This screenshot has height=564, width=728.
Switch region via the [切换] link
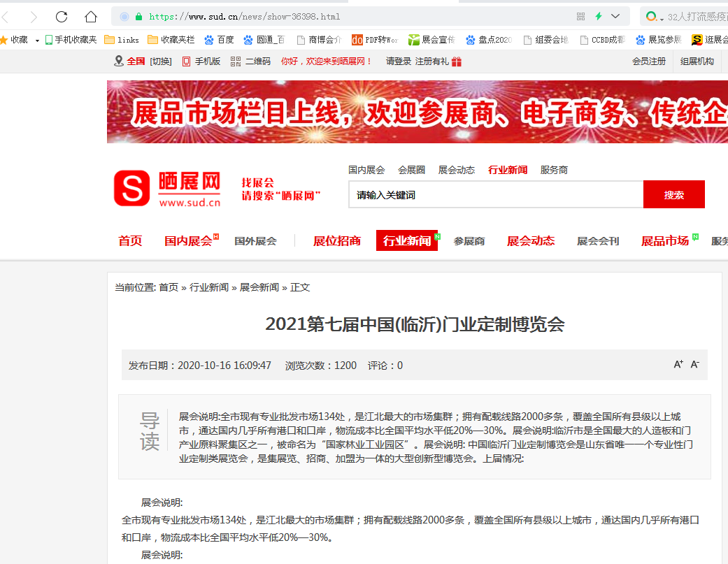pyautogui.click(x=160, y=62)
